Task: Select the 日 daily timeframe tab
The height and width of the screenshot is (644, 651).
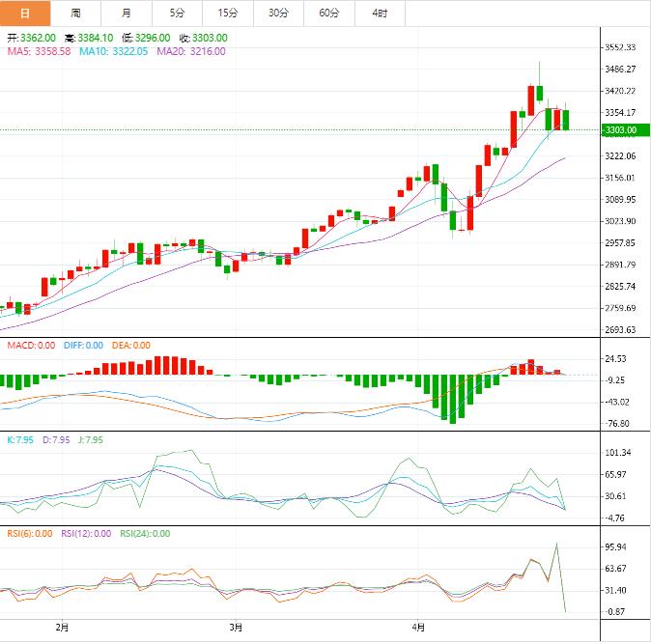Action: 25,13
